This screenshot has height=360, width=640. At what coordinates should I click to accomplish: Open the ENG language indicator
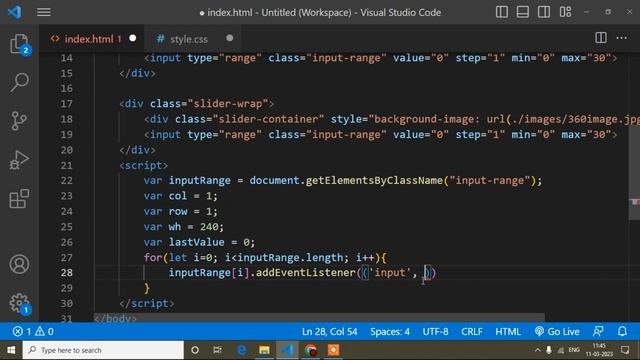574,350
